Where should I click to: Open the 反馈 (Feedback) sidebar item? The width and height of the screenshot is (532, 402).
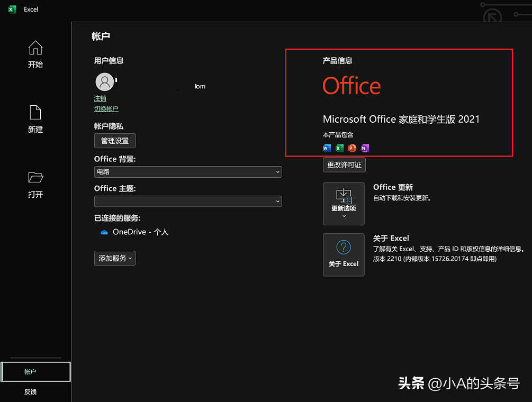tap(31, 392)
